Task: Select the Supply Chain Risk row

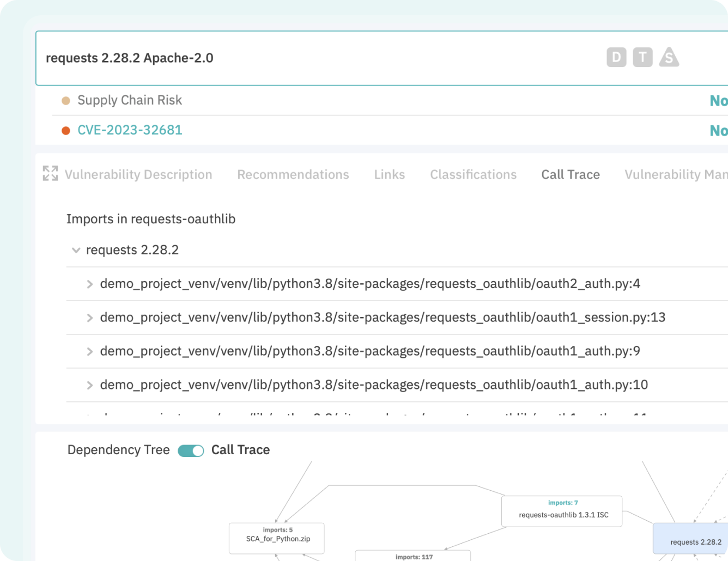Action: point(390,100)
